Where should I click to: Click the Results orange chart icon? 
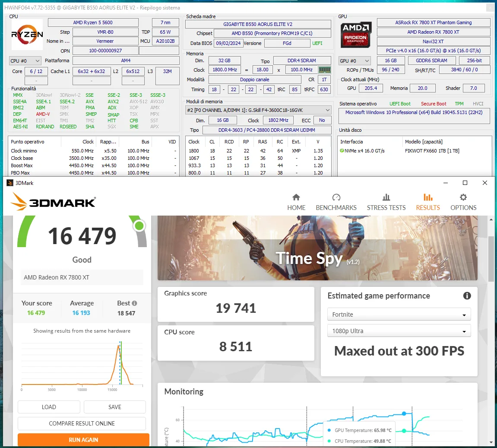tap(428, 197)
